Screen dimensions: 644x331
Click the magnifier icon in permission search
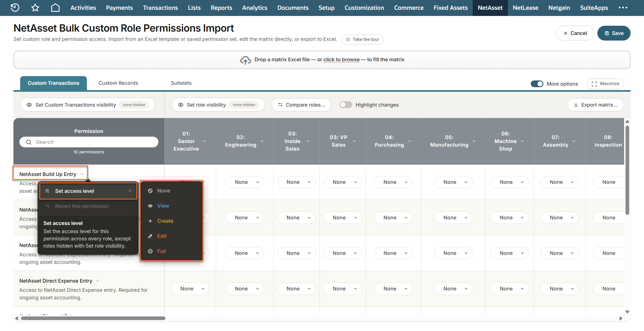point(29,142)
